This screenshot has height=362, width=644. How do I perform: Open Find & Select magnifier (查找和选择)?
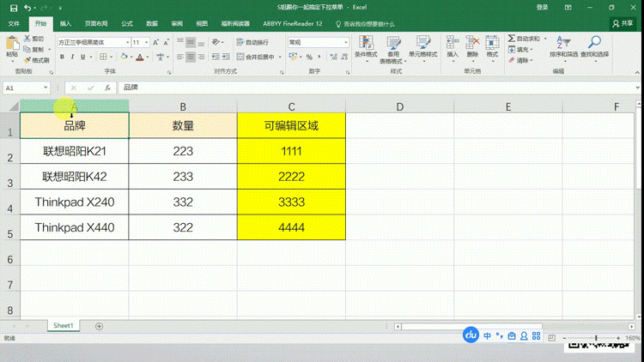[595, 48]
